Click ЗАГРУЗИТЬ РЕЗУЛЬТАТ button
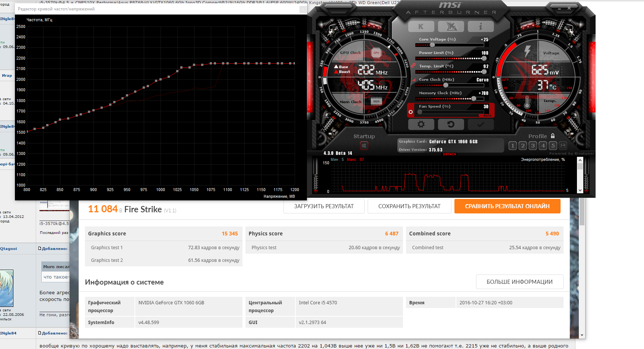This screenshot has width=644, height=349. 324,206
